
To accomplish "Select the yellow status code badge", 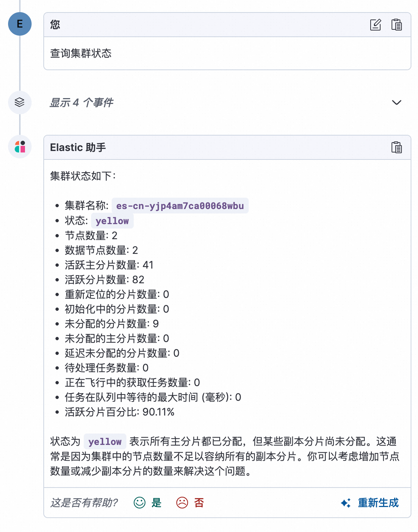I will point(112,220).
